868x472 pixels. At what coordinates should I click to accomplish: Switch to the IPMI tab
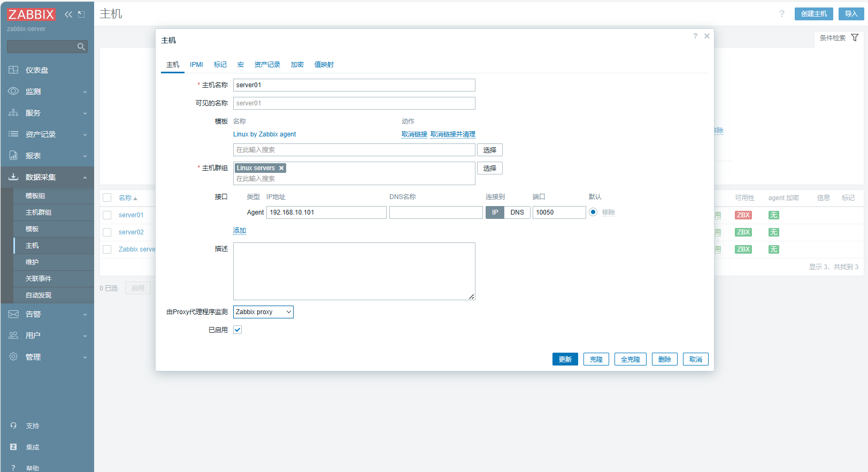click(196, 65)
